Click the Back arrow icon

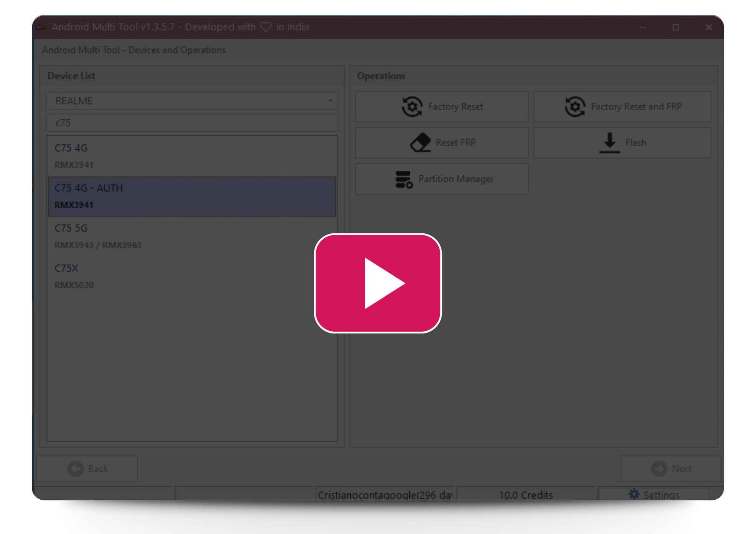pos(76,469)
